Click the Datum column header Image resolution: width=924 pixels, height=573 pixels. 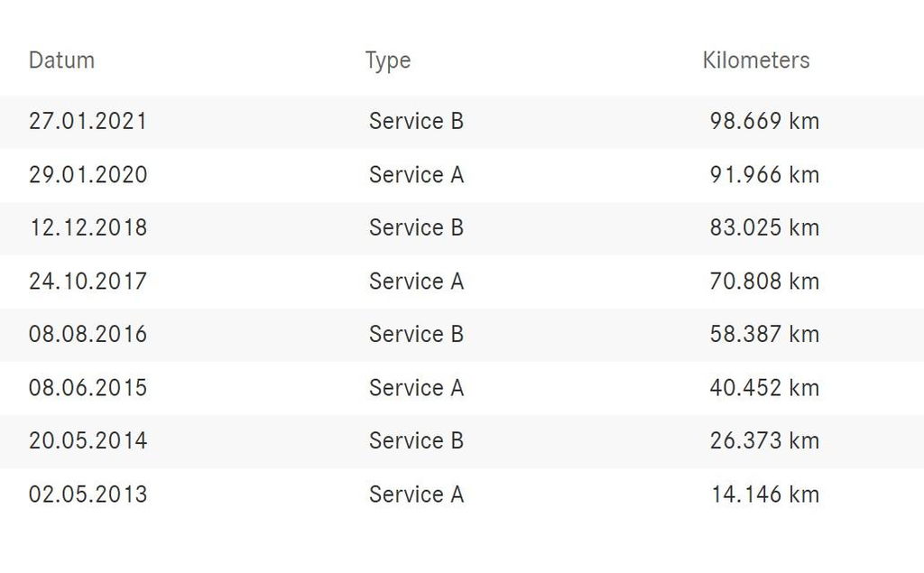[x=61, y=60]
